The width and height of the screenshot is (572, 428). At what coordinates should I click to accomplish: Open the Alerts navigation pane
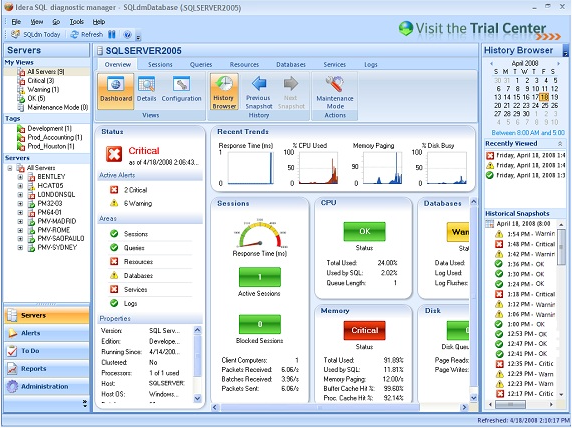click(47, 333)
